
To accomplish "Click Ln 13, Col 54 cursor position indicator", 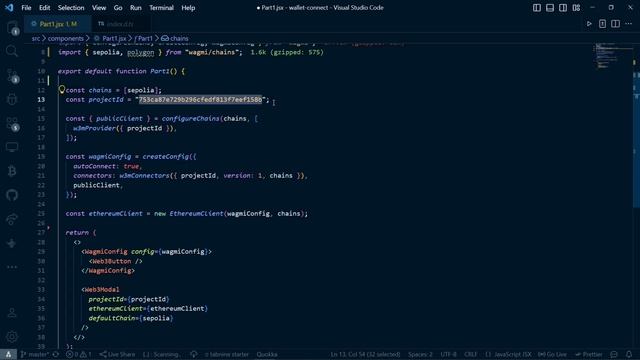I will click(365, 355).
